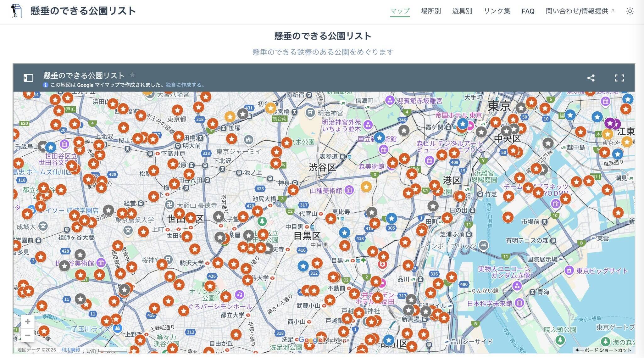
Task: Click the 利用規約 link on map
Action: click(70, 350)
